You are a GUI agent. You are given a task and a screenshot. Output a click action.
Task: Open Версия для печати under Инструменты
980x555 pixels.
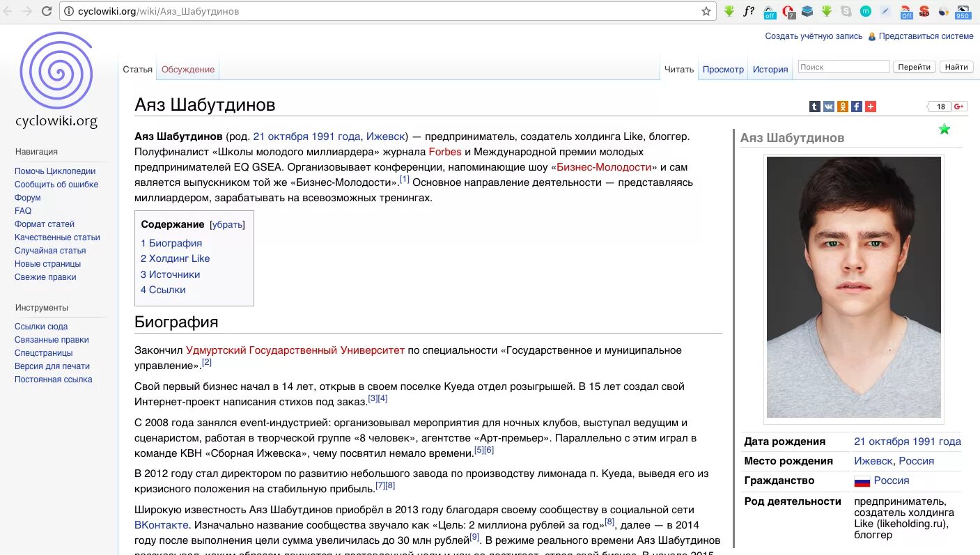tap(52, 366)
